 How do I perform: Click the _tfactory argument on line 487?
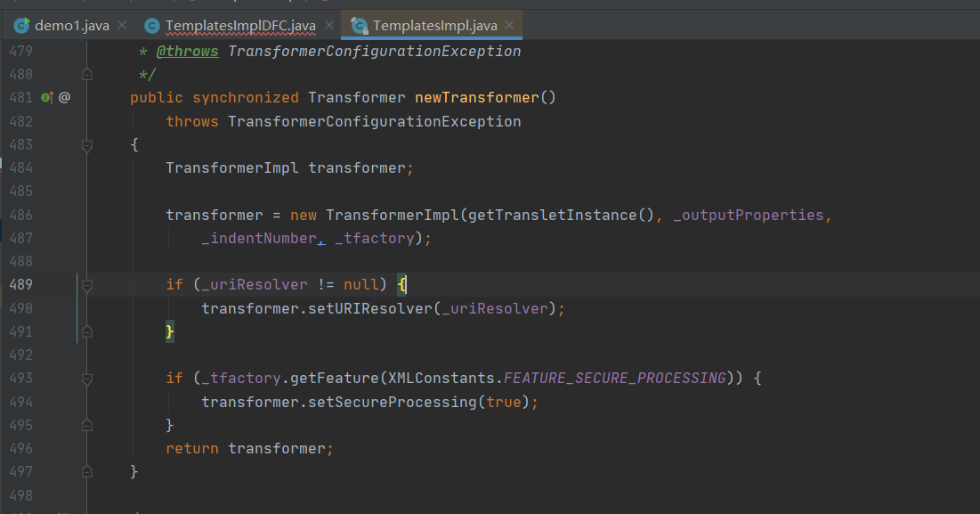pyautogui.click(x=375, y=238)
